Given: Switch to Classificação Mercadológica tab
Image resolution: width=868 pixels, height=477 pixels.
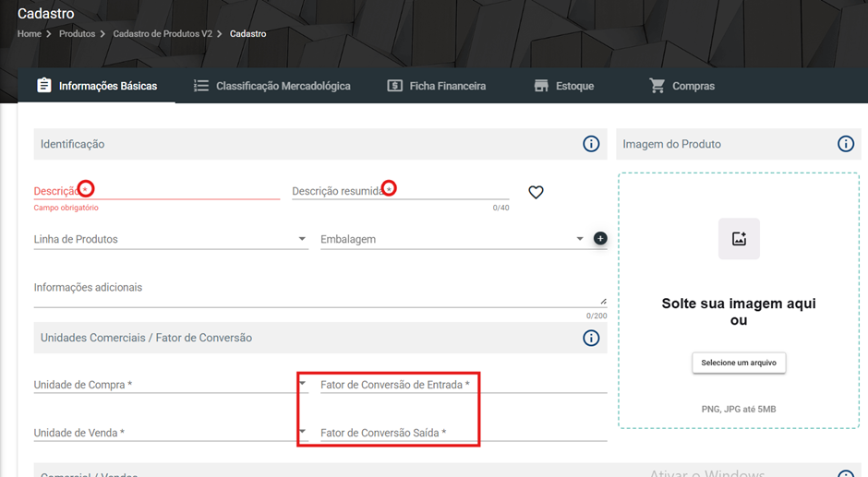Looking at the screenshot, I should (x=272, y=86).
